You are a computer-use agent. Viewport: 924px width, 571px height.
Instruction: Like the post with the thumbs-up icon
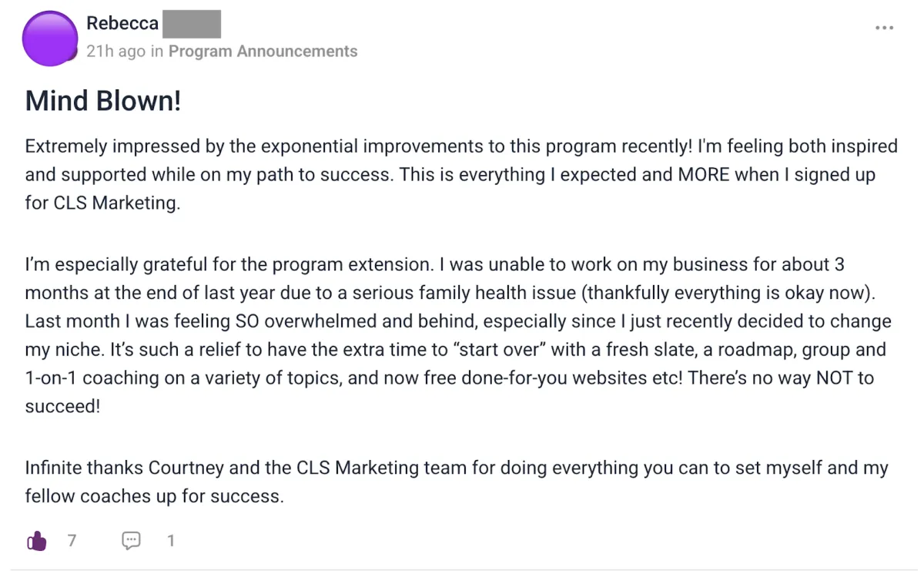coord(36,541)
